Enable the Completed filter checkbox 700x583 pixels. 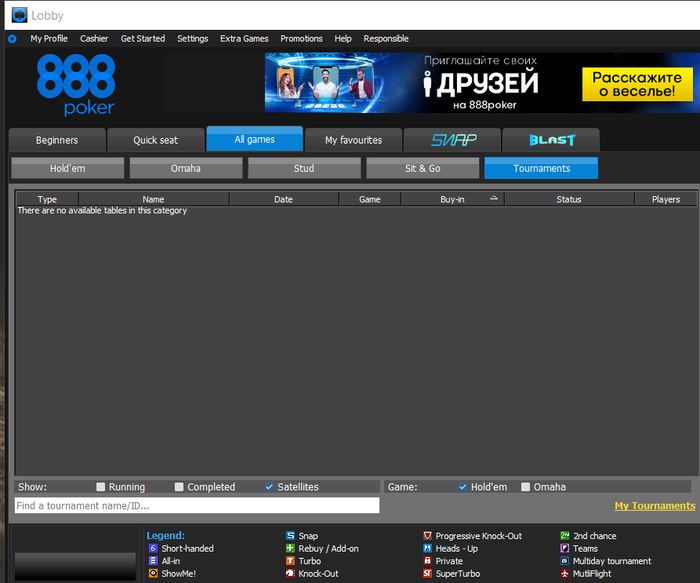pos(179,487)
